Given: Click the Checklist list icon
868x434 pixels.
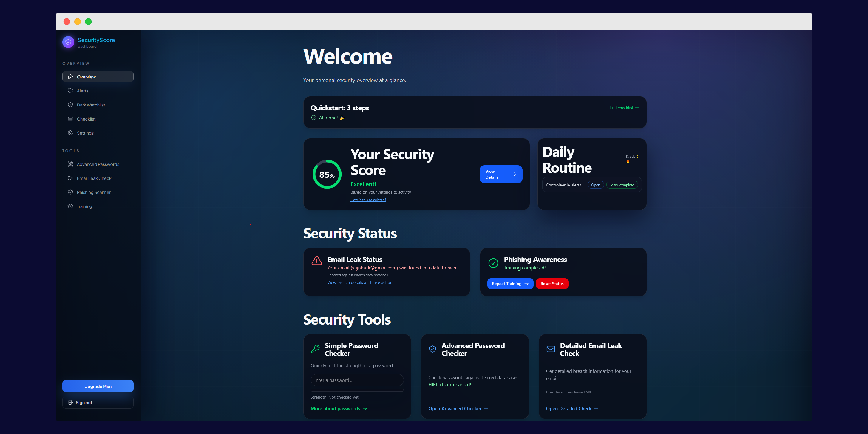Looking at the screenshot, I should [x=70, y=119].
